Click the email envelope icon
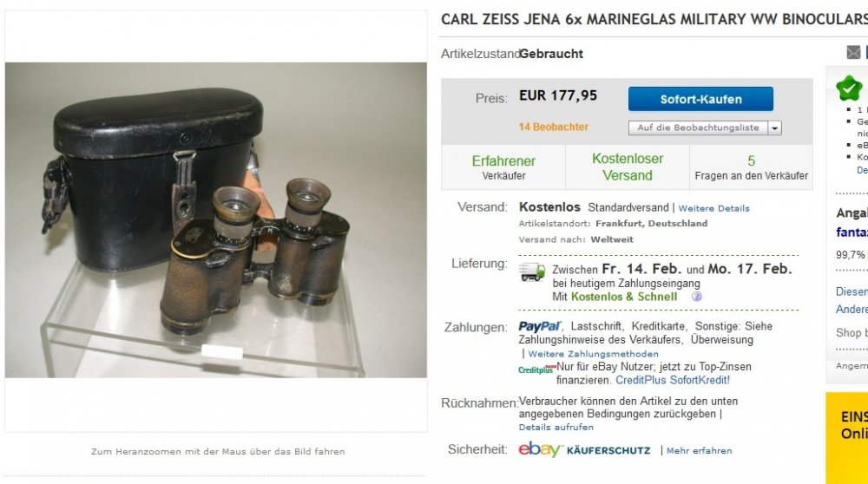 [853, 53]
